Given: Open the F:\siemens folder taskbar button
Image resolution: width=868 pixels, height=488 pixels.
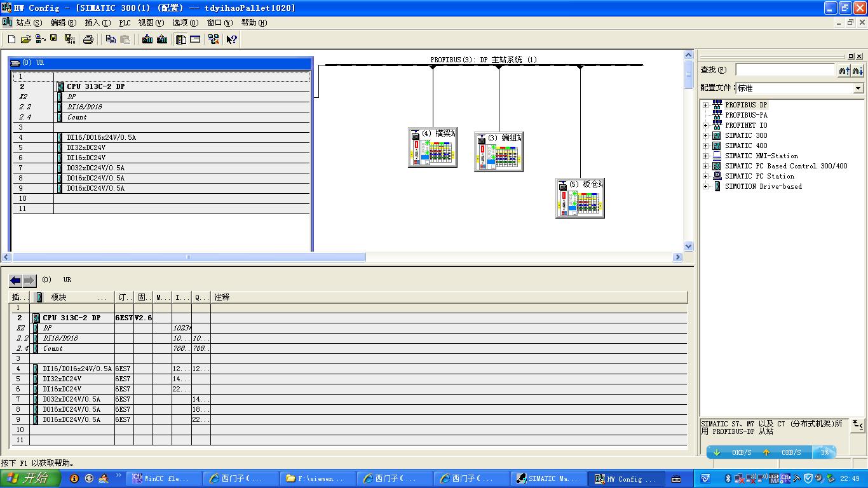Looking at the screenshot, I should (x=319, y=479).
